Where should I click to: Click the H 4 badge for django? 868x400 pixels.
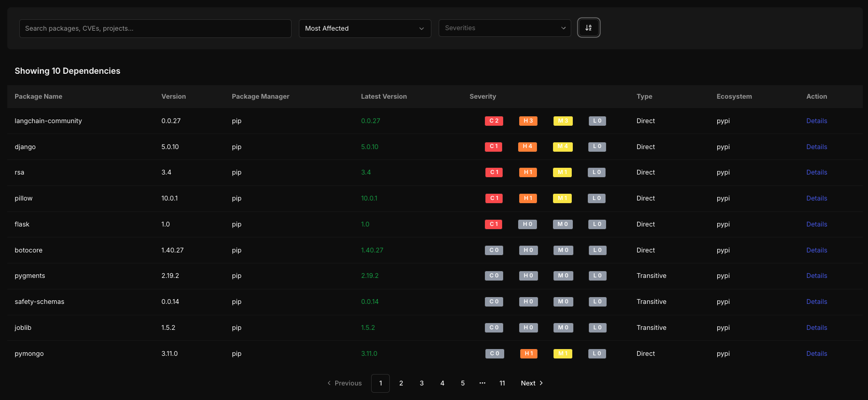[x=528, y=146]
